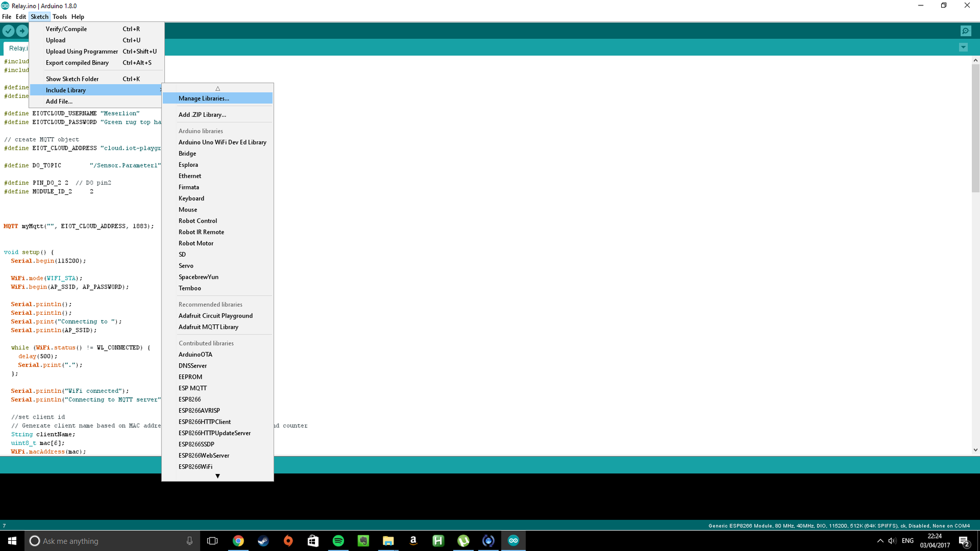Open the Edit menu

tap(21, 17)
